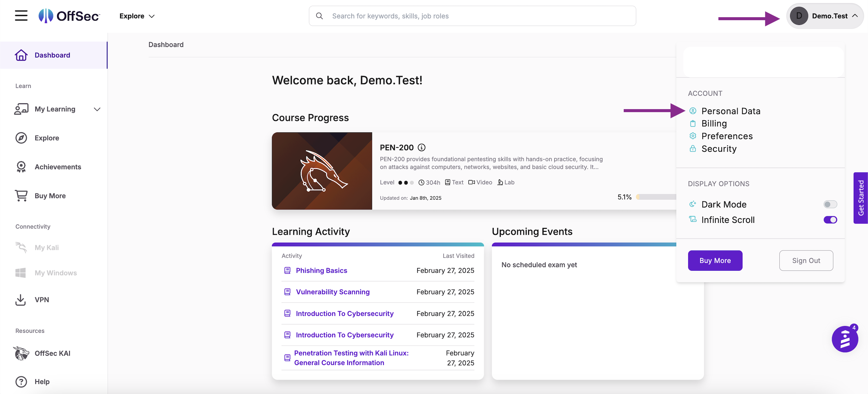Click the Infinite Scroll icon
Image resolution: width=868 pixels, height=394 pixels.
[693, 219]
